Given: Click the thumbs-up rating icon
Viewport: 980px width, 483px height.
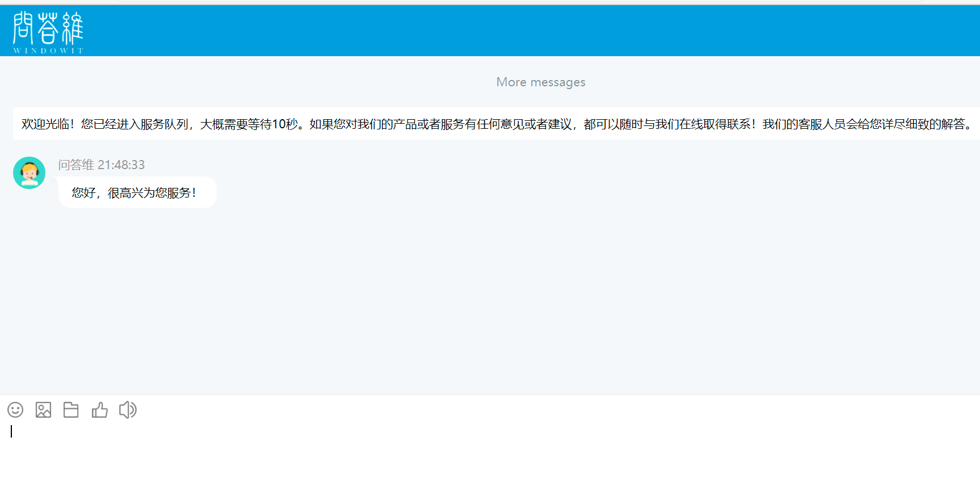Looking at the screenshot, I should (99, 410).
